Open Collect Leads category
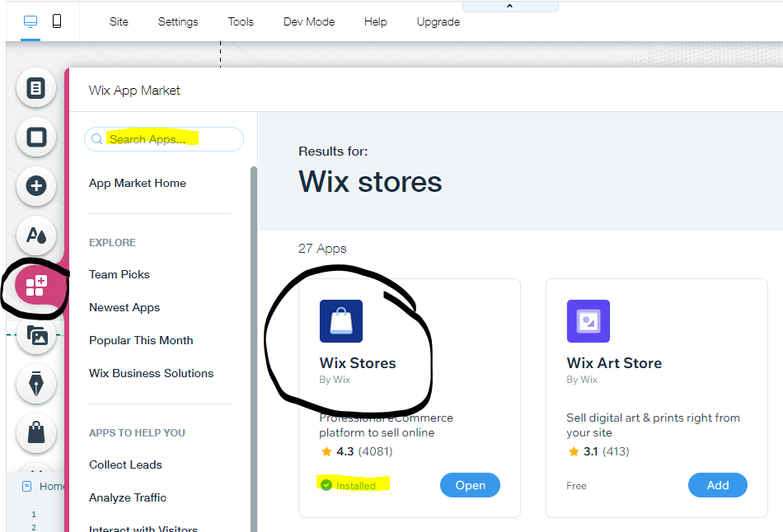This screenshot has width=783, height=532. pos(125,464)
